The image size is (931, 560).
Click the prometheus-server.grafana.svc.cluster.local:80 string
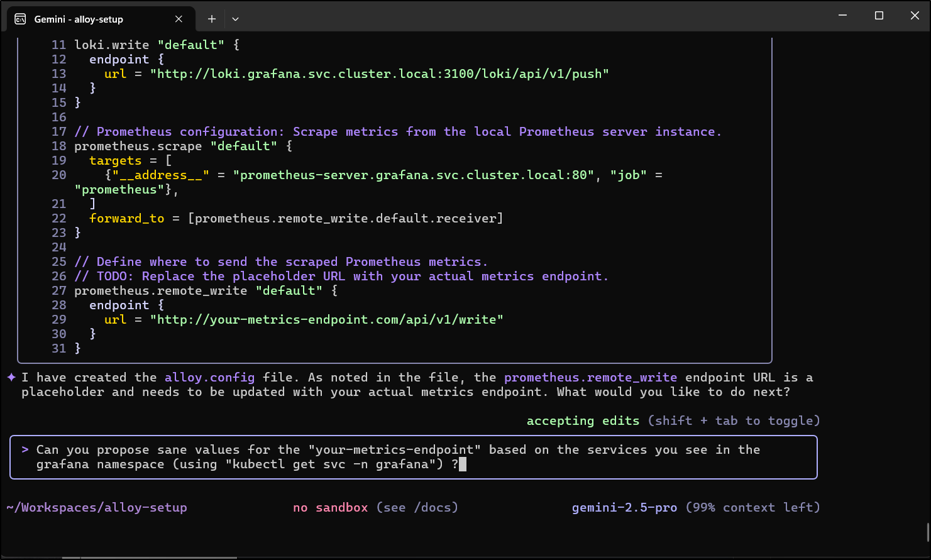414,175
